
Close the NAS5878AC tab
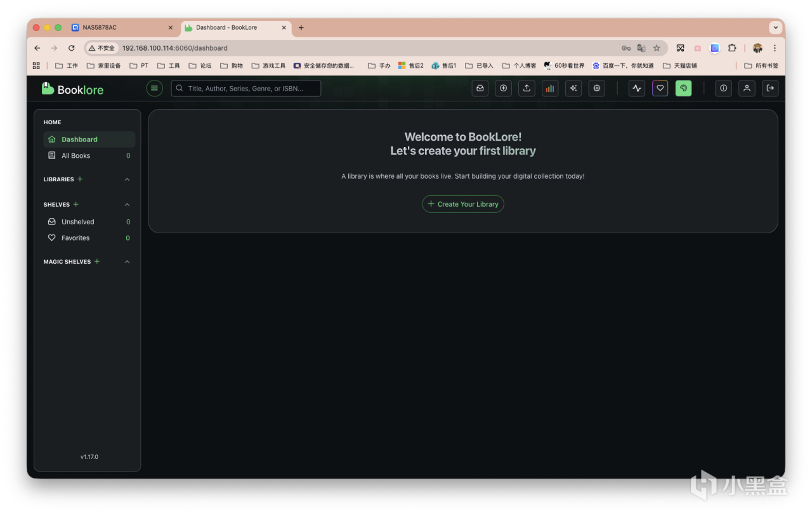pyautogui.click(x=170, y=28)
